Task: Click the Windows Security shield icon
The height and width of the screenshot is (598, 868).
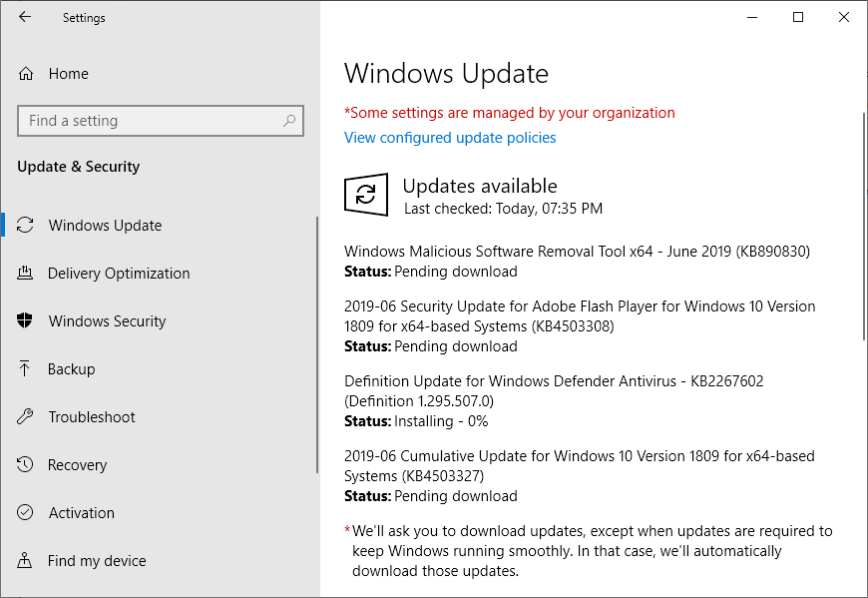Action: click(25, 320)
